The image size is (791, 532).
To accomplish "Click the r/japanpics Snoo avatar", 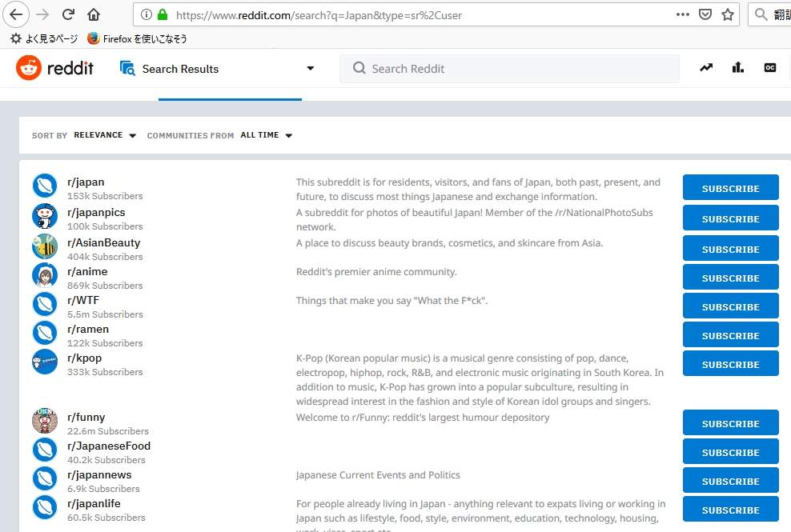I will tap(45, 216).
